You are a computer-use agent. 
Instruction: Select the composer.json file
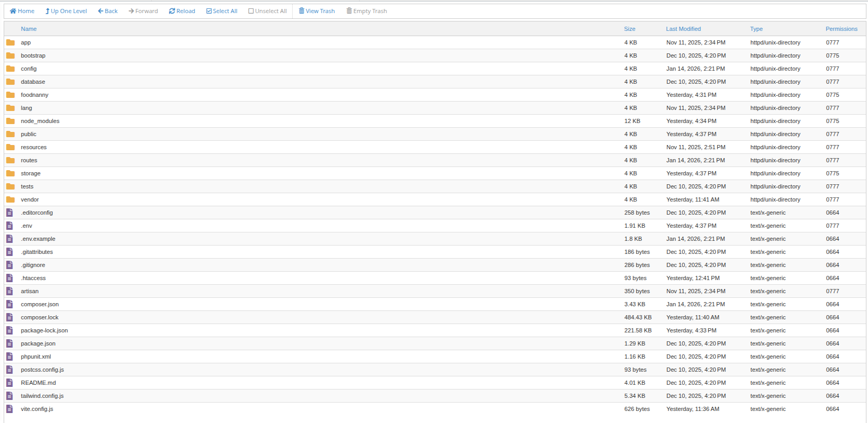(x=40, y=304)
